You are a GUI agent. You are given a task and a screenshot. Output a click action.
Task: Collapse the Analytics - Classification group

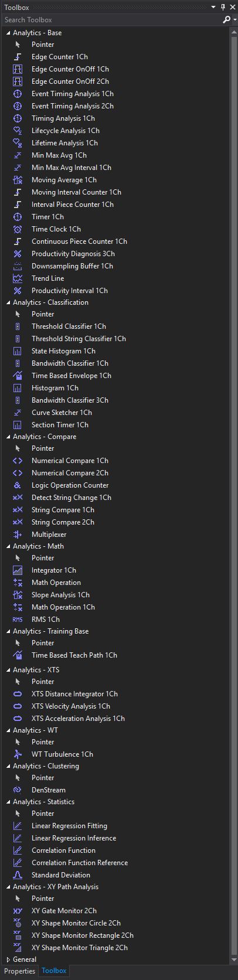(8, 302)
